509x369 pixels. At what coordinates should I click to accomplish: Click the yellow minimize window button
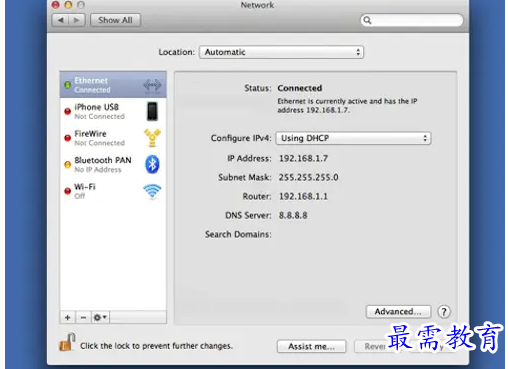coord(68,5)
